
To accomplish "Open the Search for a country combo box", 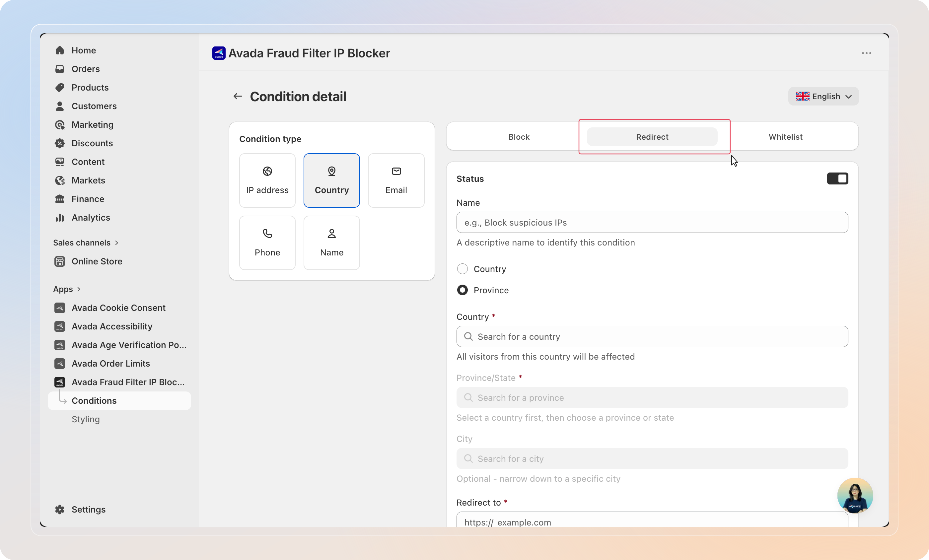I will tap(652, 336).
